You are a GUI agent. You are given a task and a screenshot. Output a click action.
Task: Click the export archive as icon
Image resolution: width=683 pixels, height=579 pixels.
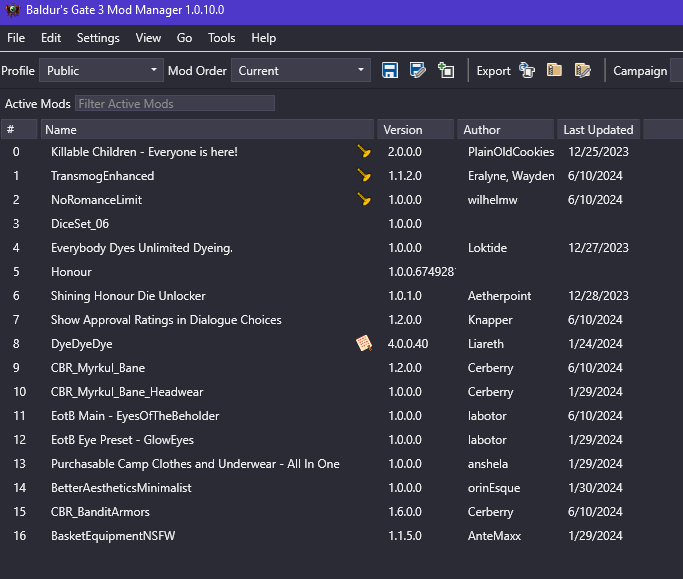pyautogui.click(x=582, y=70)
